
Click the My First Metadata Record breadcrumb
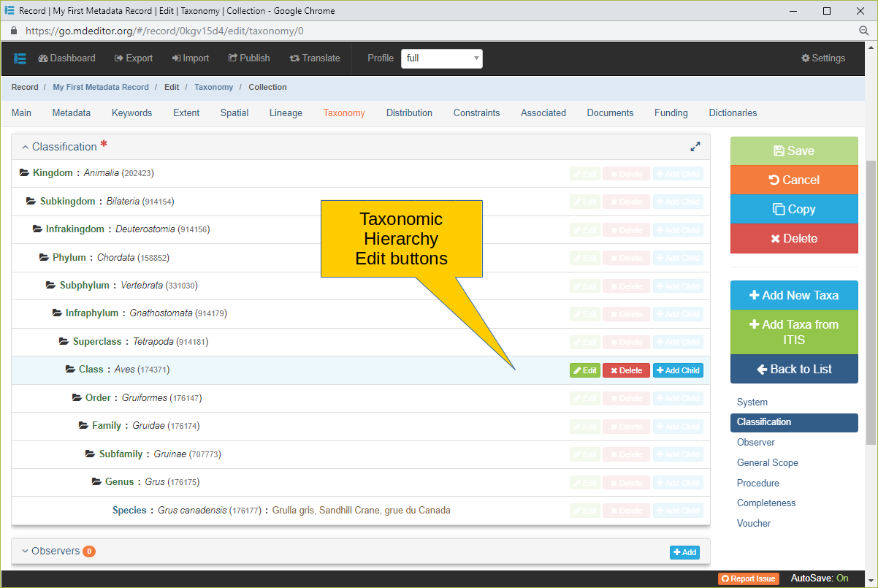pyautogui.click(x=101, y=87)
